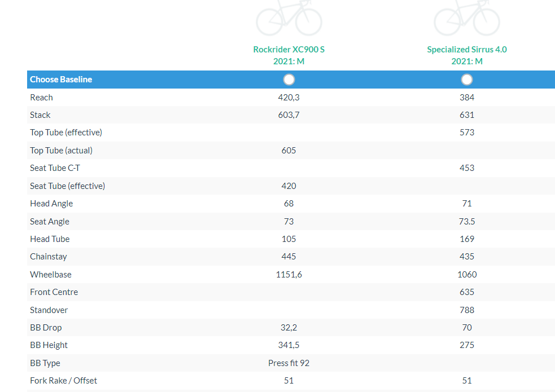
Task: Click the Rockrider Reach value 420,3
Action: click(289, 97)
